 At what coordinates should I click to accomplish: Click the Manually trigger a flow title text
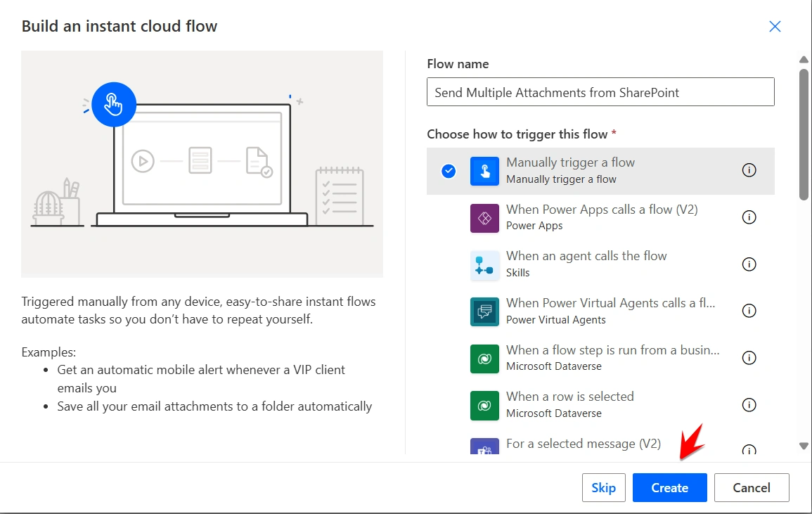point(570,162)
